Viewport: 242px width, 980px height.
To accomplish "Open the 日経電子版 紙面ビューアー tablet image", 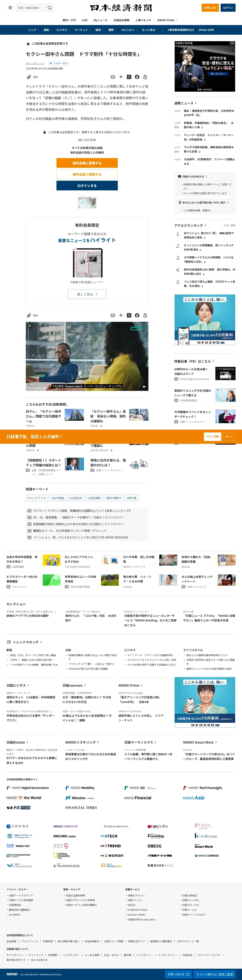I will (x=87, y=263).
